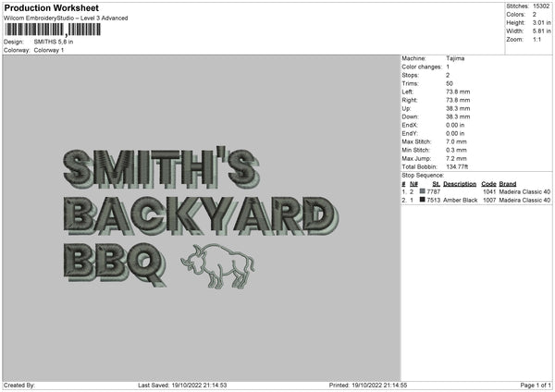Click the Description column header

(x=460, y=184)
